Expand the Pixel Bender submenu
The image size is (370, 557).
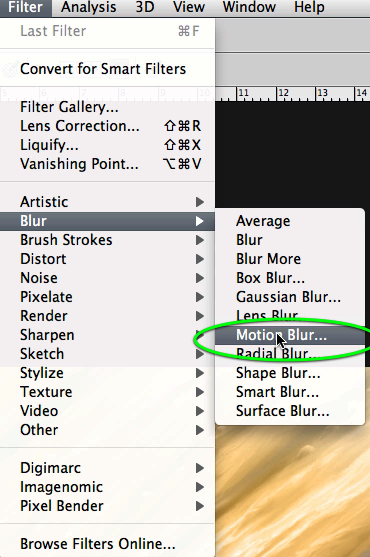[x=107, y=506]
